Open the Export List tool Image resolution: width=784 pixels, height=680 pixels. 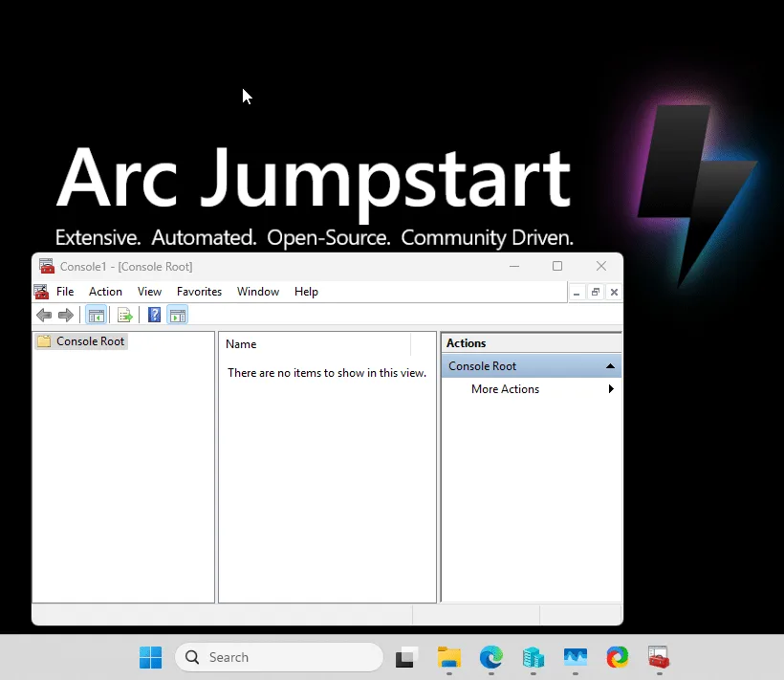tap(124, 315)
